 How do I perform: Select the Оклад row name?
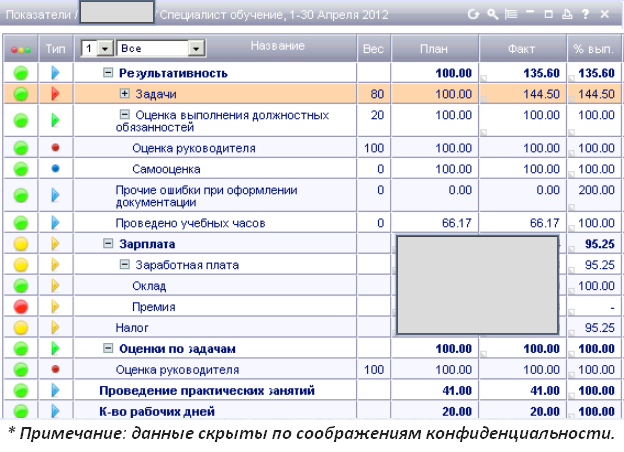pos(149,286)
